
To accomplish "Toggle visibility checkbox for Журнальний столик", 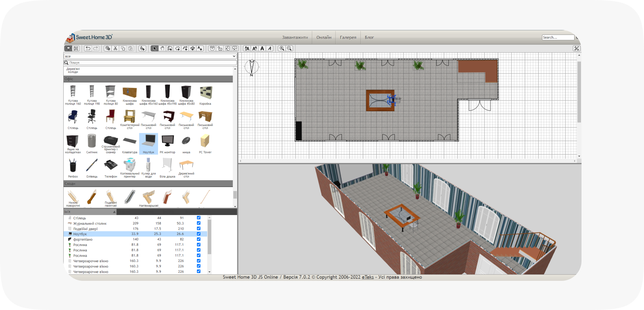I will 199,223.
